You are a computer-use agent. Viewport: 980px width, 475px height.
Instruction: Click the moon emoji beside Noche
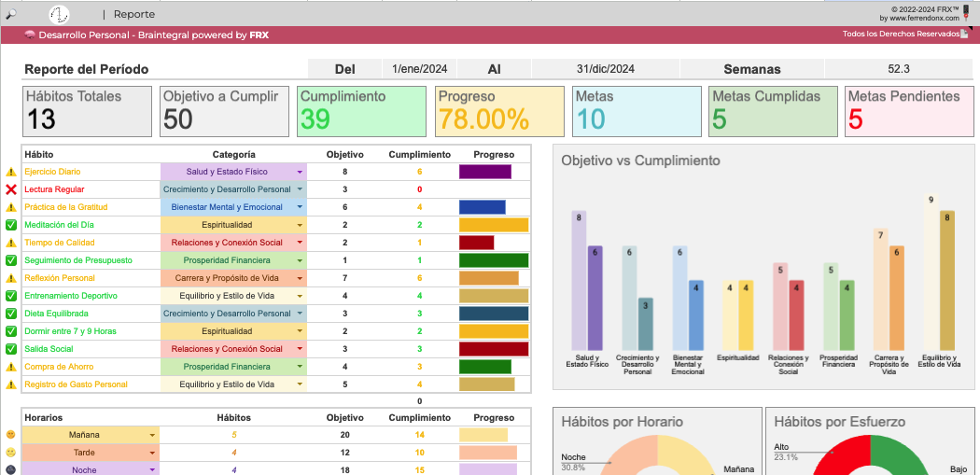click(x=10, y=470)
